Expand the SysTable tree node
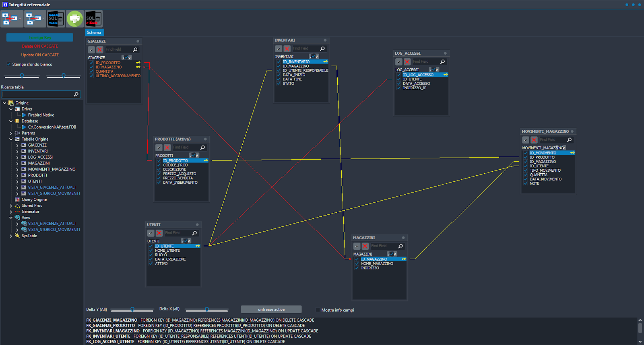This screenshot has width=644, height=345. pos(11,236)
